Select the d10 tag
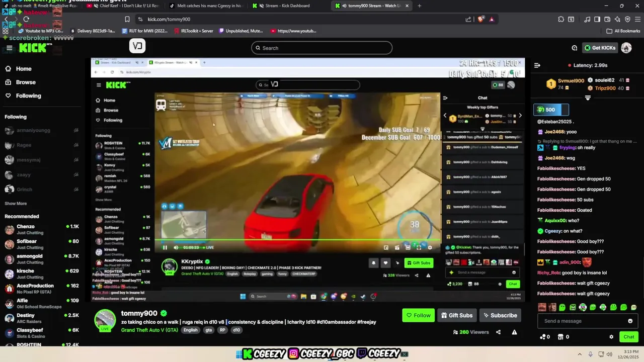 point(236,330)
